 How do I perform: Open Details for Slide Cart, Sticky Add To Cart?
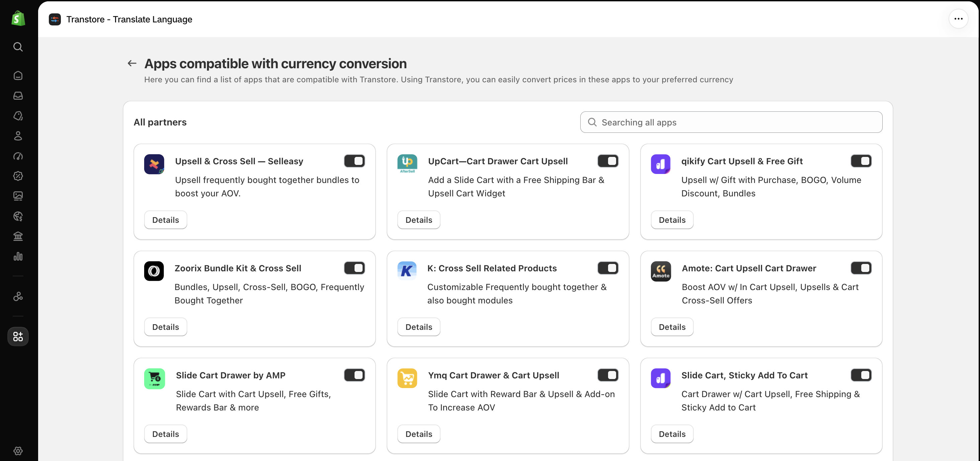click(672, 434)
